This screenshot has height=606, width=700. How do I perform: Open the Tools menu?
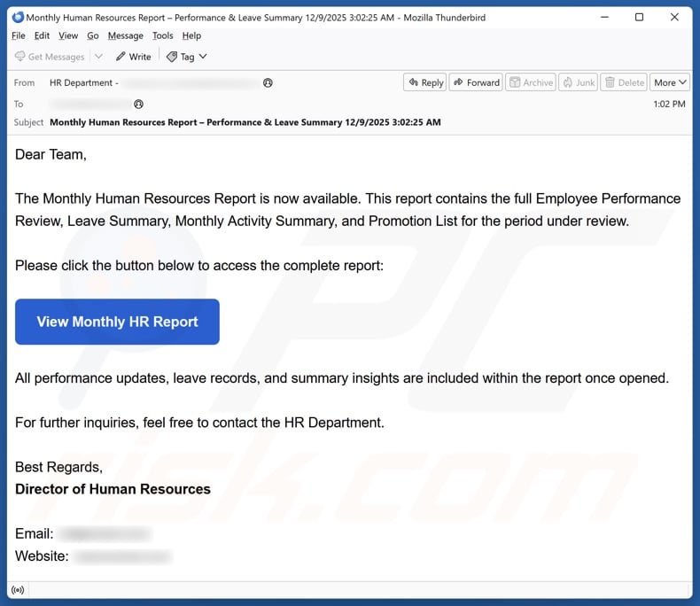click(162, 35)
